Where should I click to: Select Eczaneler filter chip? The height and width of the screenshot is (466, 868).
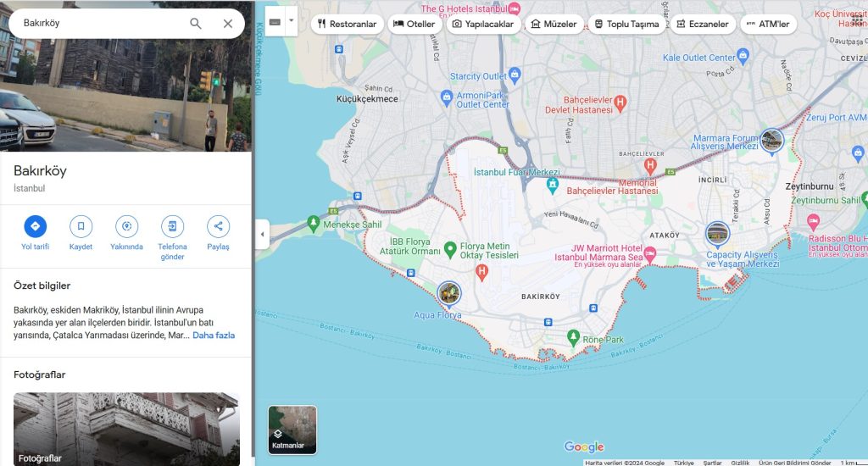[703, 24]
